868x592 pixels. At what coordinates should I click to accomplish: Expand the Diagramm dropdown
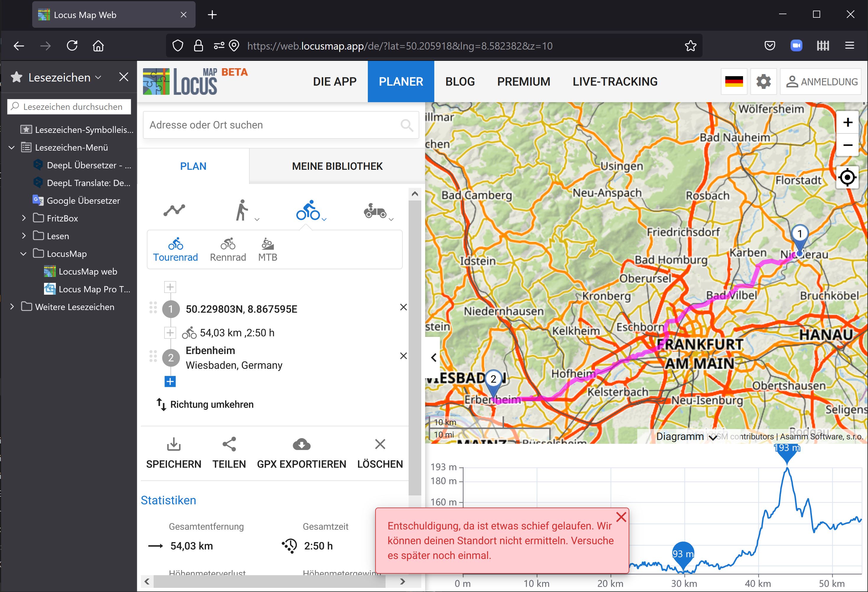tap(686, 436)
